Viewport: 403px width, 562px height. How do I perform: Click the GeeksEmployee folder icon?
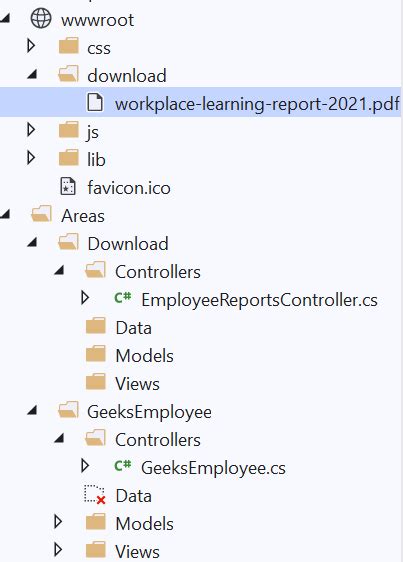[68, 410]
